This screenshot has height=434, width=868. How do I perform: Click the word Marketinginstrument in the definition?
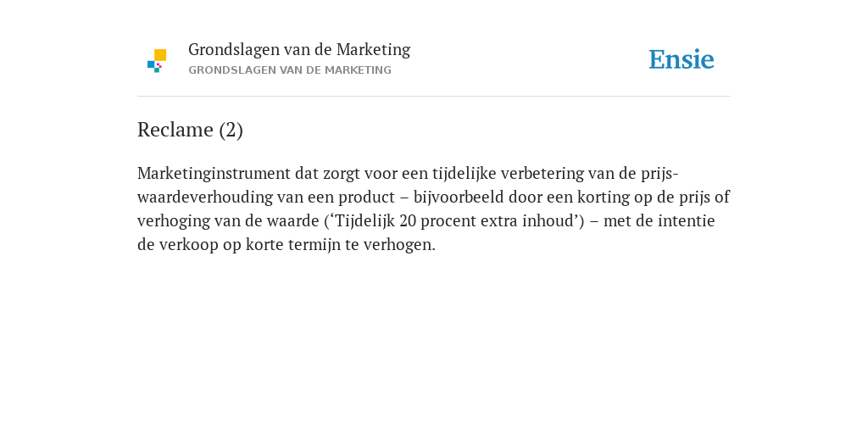[x=214, y=173]
